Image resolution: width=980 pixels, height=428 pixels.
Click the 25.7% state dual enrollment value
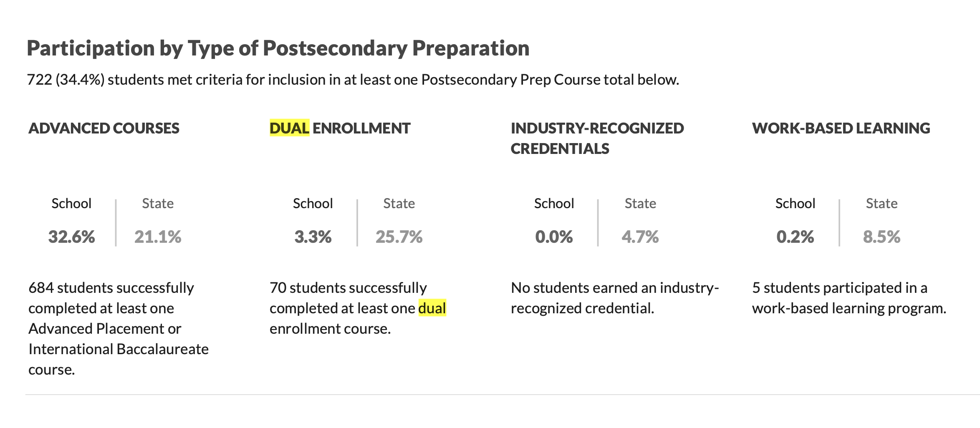click(399, 237)
